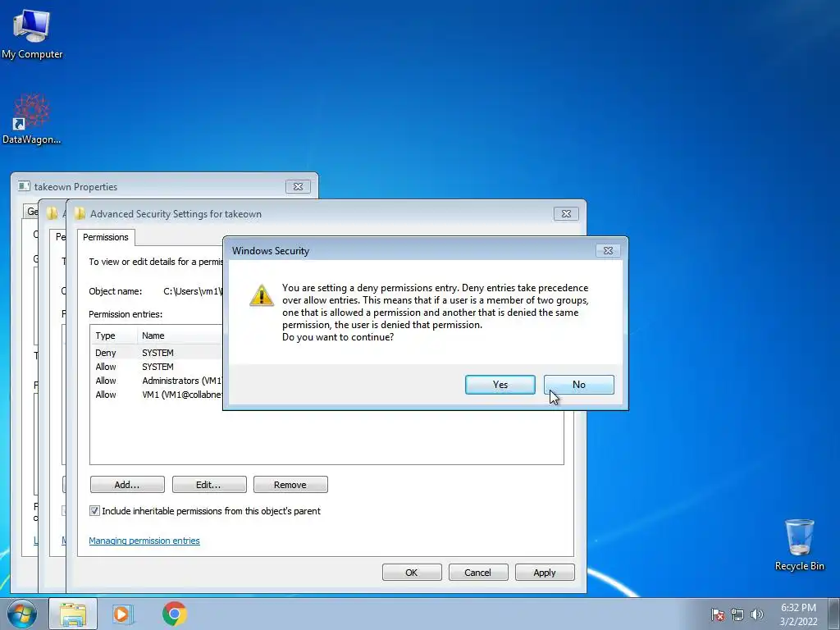Confirm with Yes in Windows Security dialog
This screenshot has height=630, width=840.
(500, 385)
